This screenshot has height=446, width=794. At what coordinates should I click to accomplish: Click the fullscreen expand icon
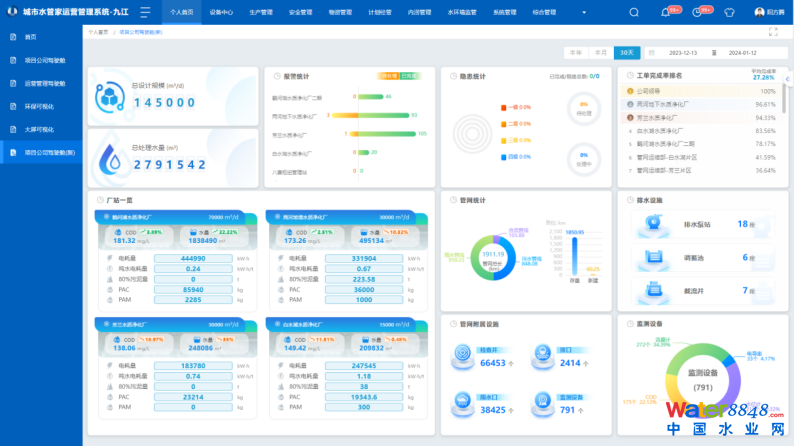click(x=773, y=32)
